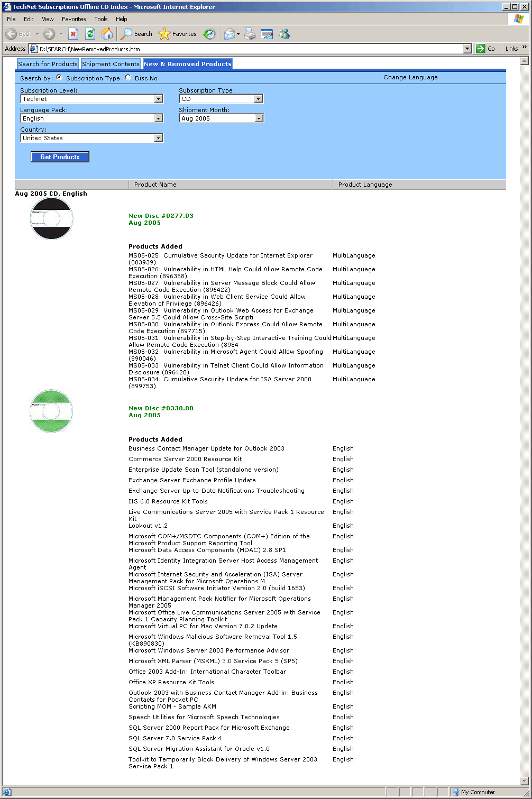Open Mail button dropdown arrow
This screenshot has width=532, height=799.
pos(238,34)
